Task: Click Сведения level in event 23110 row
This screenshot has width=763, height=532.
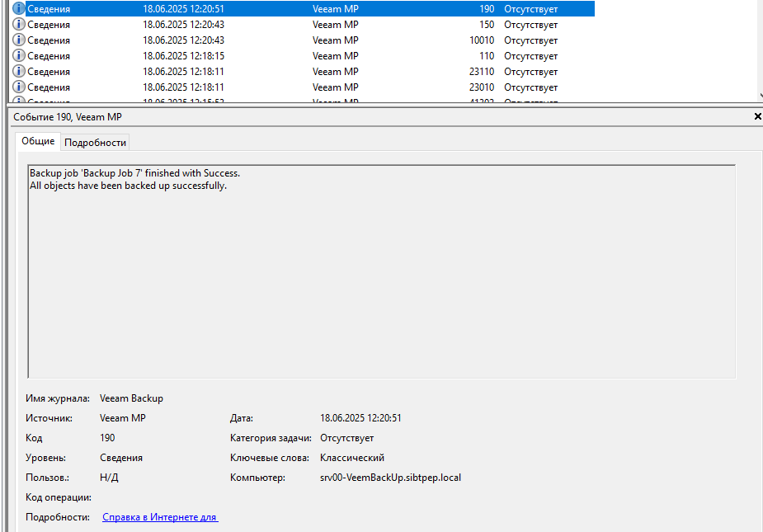Action: [x=49, y=72]
